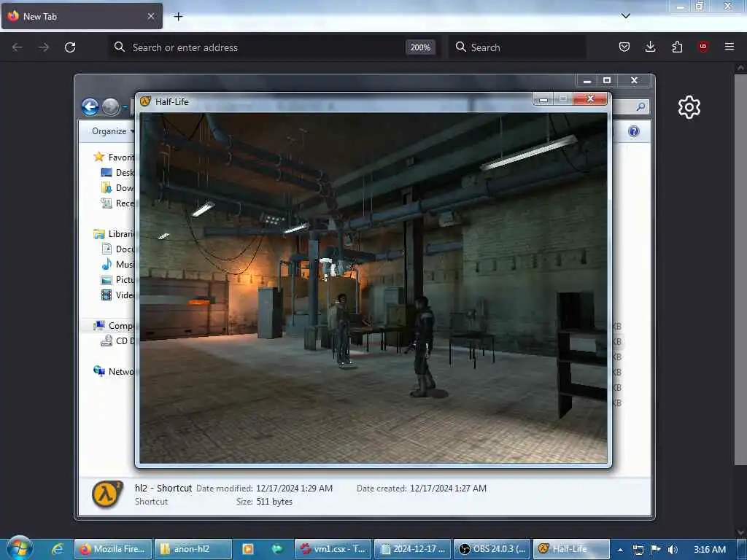The height and width of the screenshot is (560, 747).
Task: Select Recent Places in navigation pane
Action: [119, 203]
